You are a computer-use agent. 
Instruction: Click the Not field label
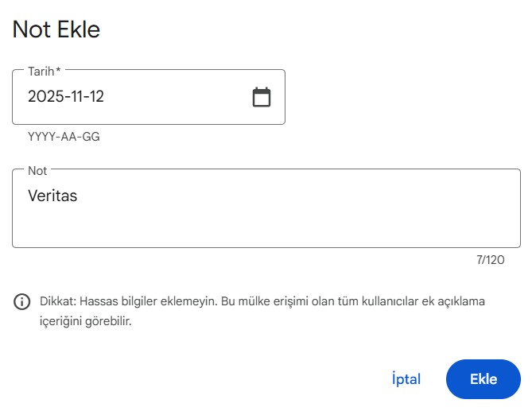pos(37,171)
